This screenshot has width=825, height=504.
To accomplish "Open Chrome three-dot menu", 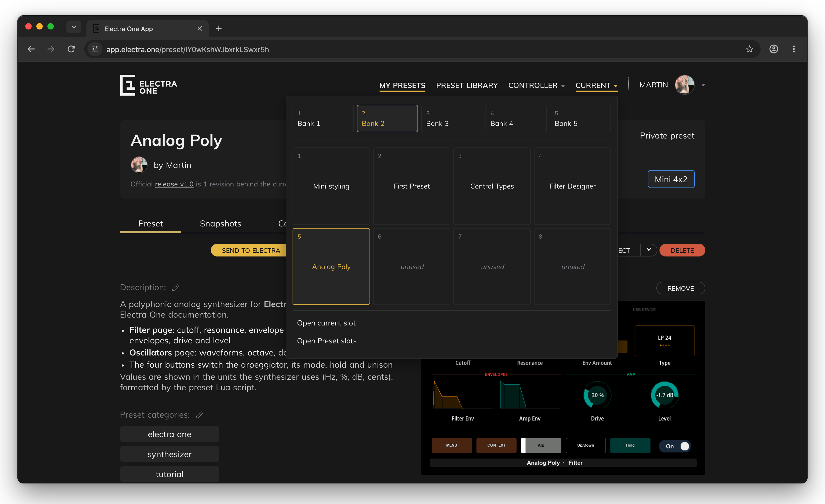I will 794,49.
